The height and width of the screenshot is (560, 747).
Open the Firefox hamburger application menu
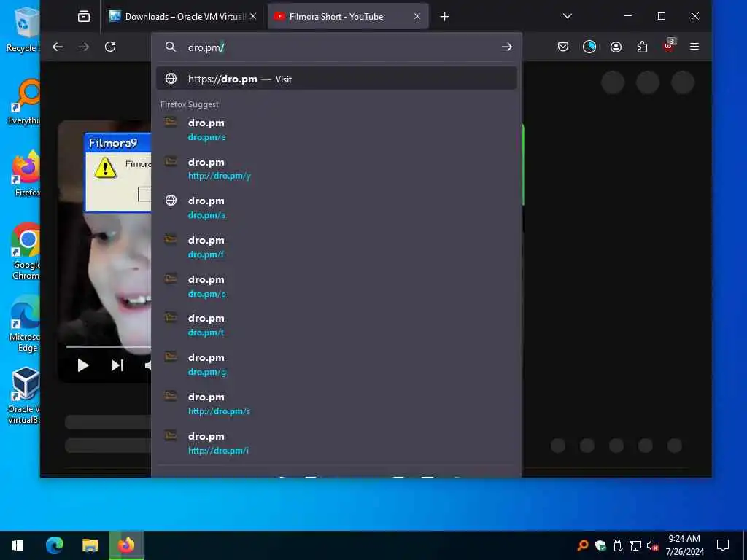tap(694, 47)
